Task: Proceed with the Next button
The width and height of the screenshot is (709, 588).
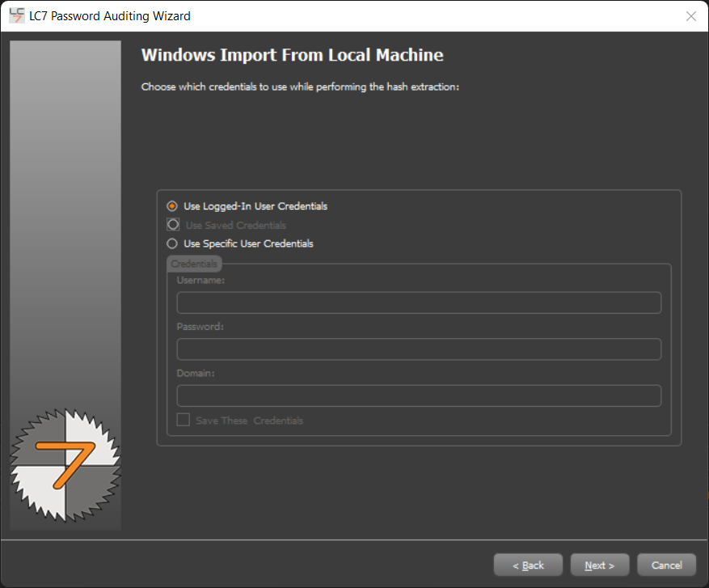Action: click(600, 565)
